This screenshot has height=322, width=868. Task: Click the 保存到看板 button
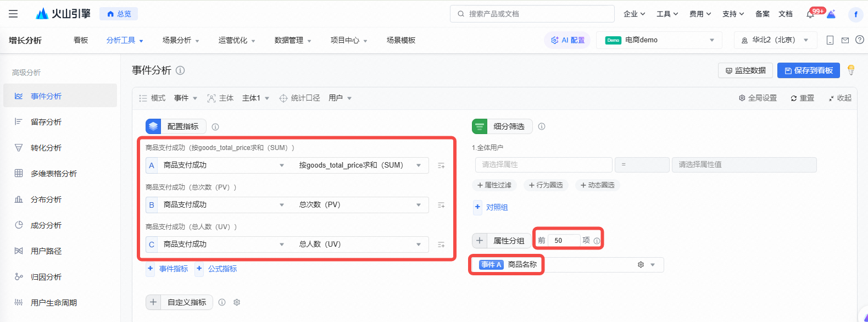point(809,70)
